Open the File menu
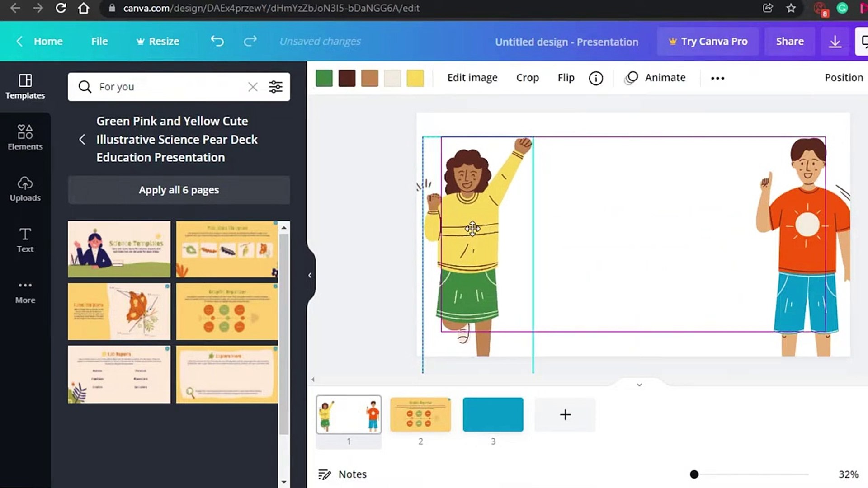This screenshot has height=488, width=868. [x=99, y=41]
